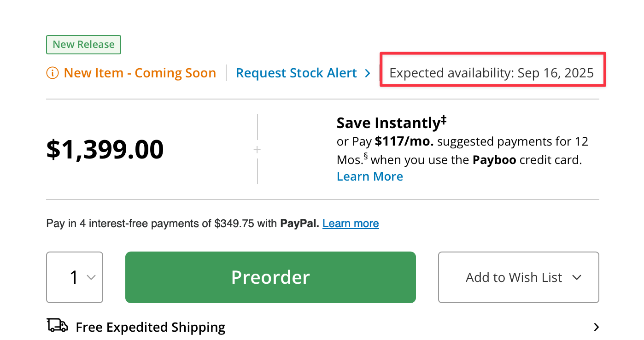Viewport: 644px width, 340px height.
Task: Expand shipping details with the right chevron
Action: pos(596,327)
